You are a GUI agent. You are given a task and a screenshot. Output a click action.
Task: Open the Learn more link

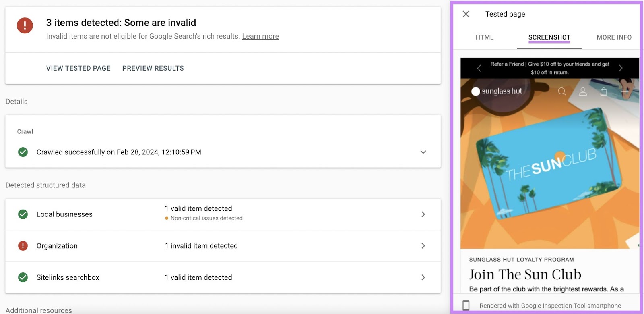[260, 36]
